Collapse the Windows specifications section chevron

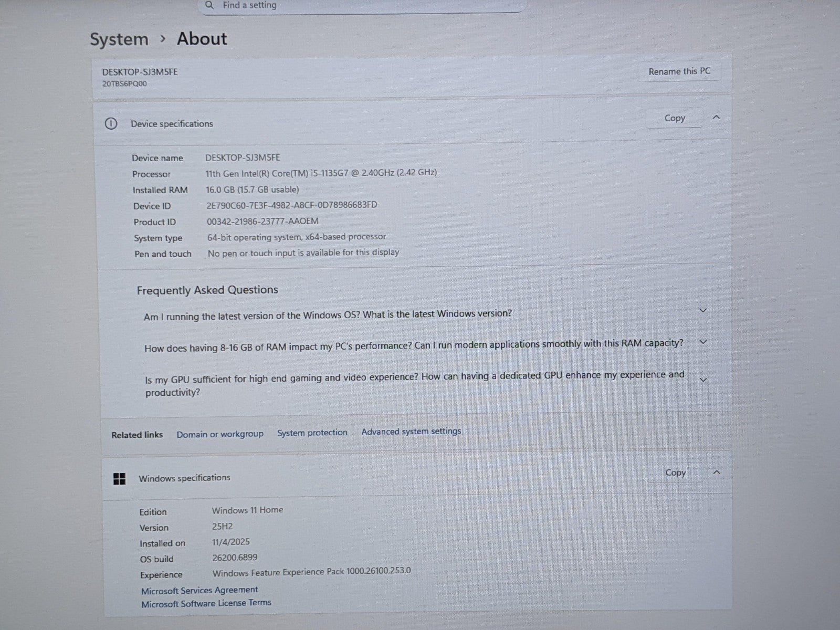(717, 472)
